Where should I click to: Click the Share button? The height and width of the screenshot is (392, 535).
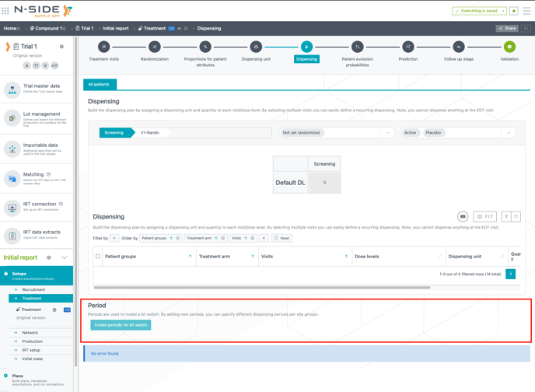tap(506, 28)
